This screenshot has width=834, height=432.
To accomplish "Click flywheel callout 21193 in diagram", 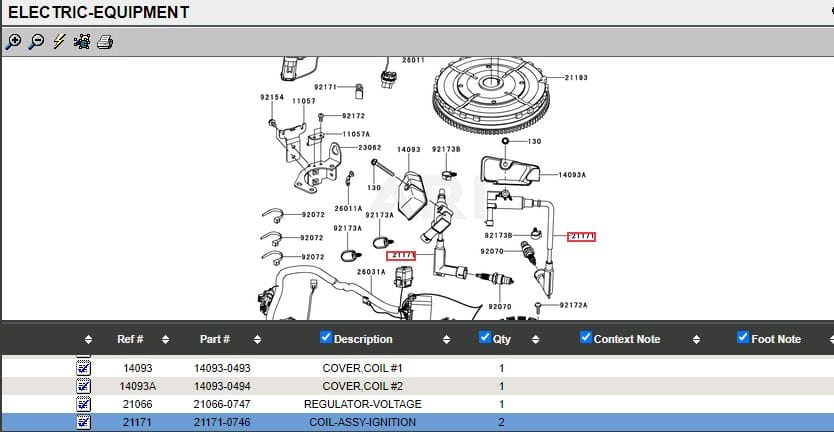I will click(x=576, y=77).
